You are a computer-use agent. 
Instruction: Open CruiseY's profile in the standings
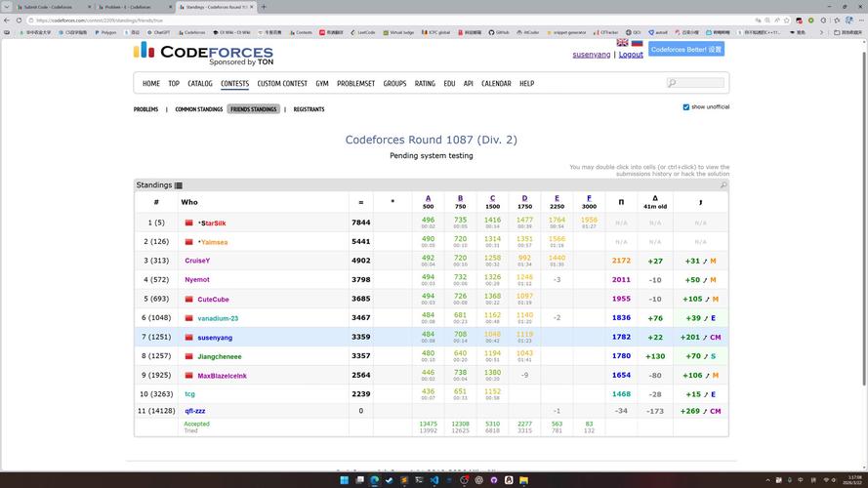[x=197, y=261]
